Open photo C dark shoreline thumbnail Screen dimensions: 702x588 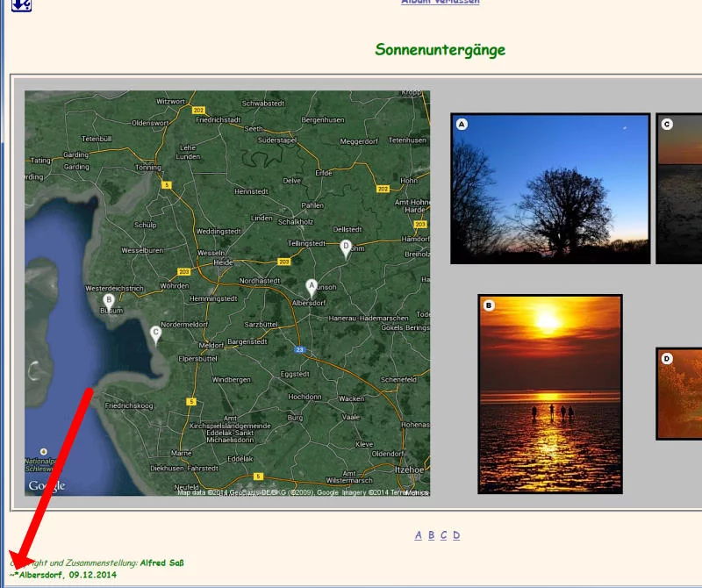click(678, 189)
